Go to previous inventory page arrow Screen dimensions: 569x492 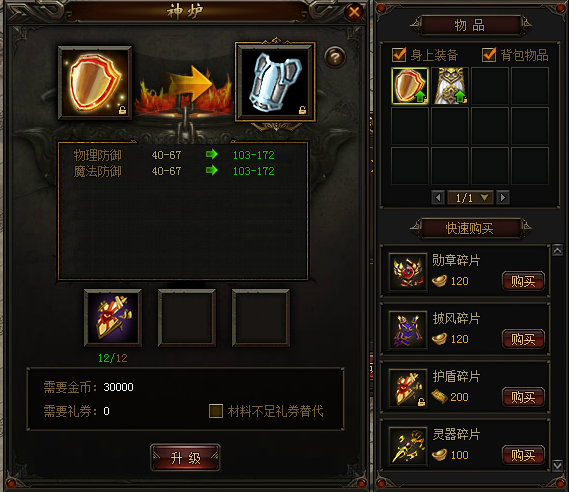[x=438, y=198]
